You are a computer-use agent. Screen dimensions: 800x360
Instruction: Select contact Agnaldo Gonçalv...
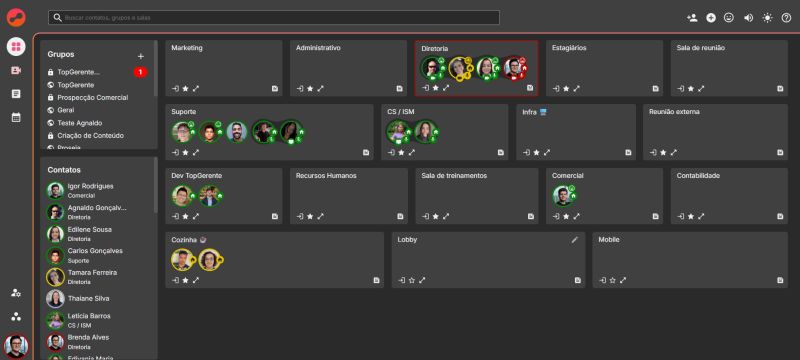(x=97, y=212)
